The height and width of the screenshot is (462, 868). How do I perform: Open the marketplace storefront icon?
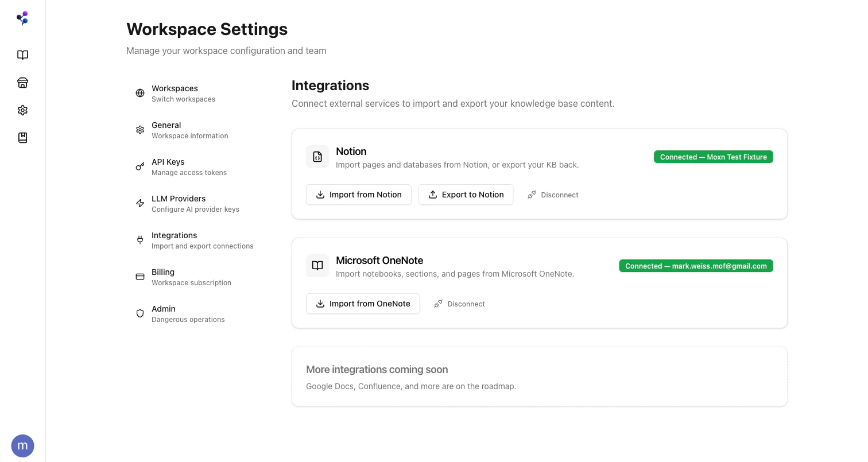pos(22,83)
